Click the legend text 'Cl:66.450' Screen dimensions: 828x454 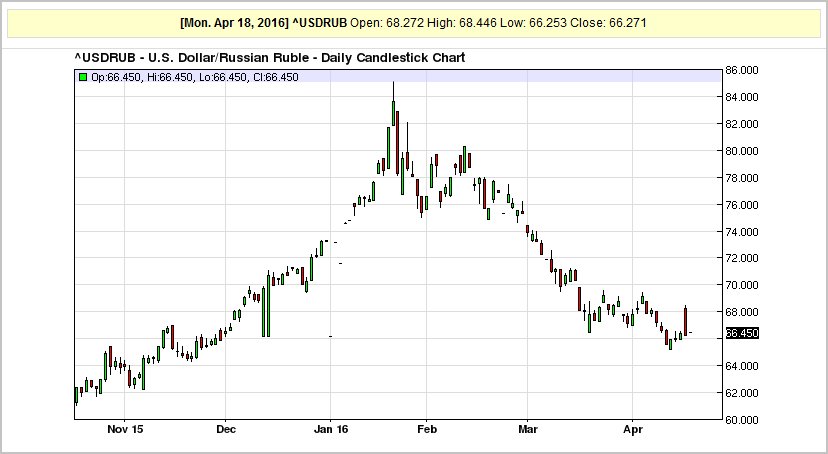[276, 77]
